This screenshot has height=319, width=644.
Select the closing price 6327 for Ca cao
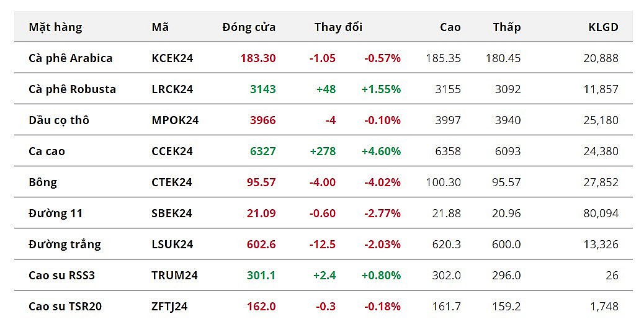(262, 151)
